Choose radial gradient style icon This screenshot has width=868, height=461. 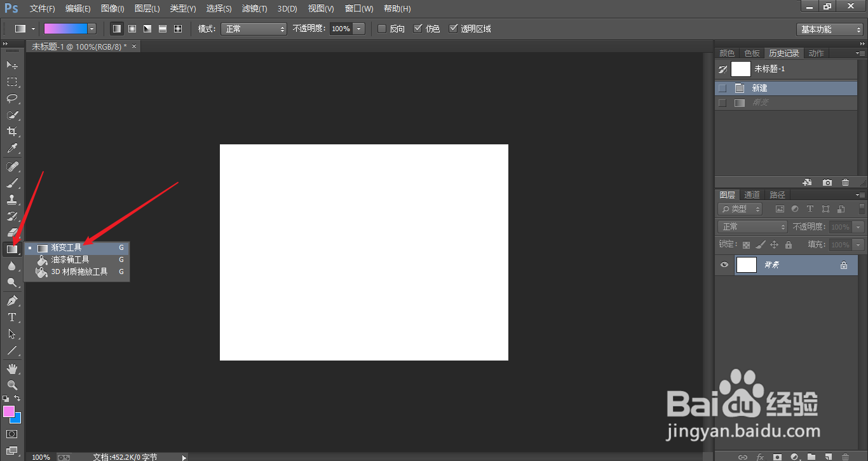(132, 29)
